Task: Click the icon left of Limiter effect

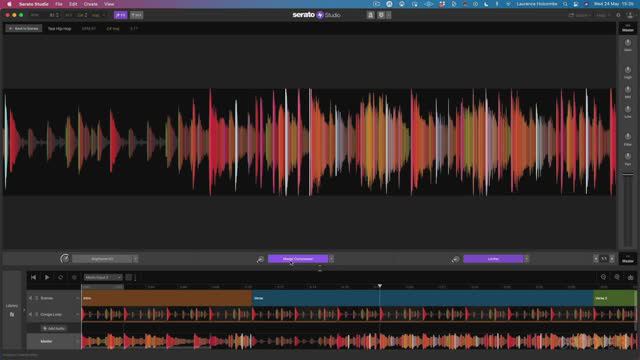Action: [456, 259]
